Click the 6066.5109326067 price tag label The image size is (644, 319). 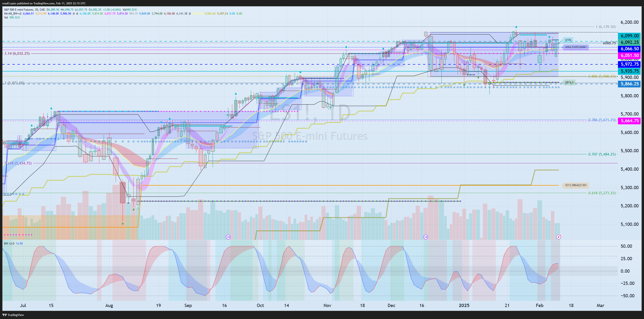coord(576,47)
